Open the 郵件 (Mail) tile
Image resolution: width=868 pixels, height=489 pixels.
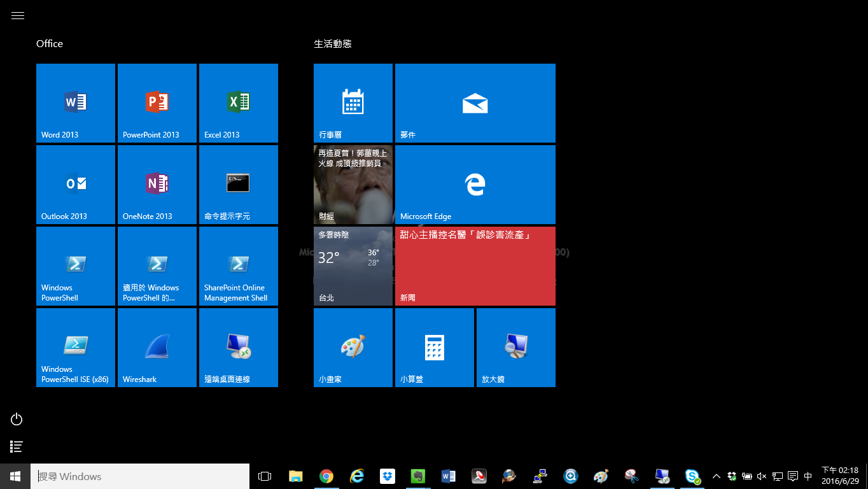(x=475, y=103)
